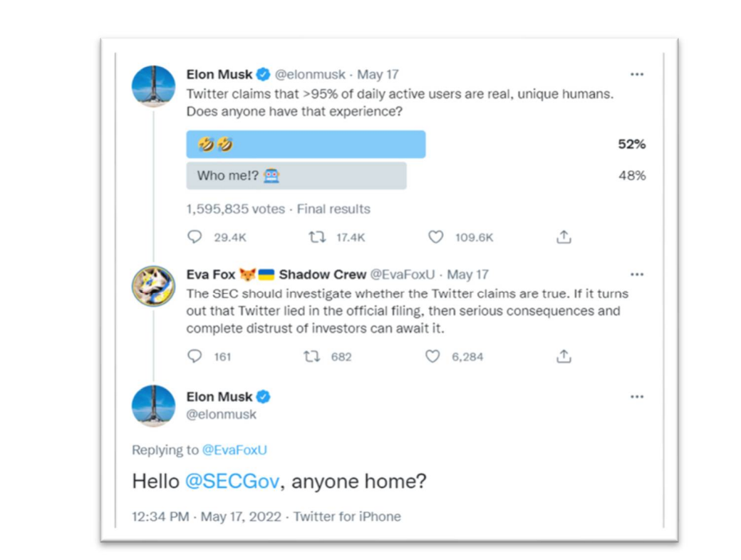
Task: Retweet Elon Musk's poll tweet
Action: coord(317,237)
